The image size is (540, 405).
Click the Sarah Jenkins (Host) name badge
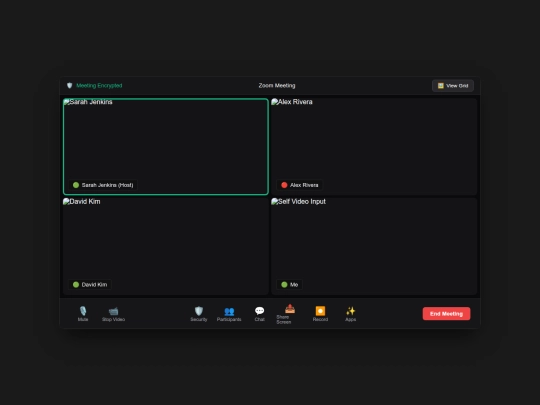tap(103, 185)
